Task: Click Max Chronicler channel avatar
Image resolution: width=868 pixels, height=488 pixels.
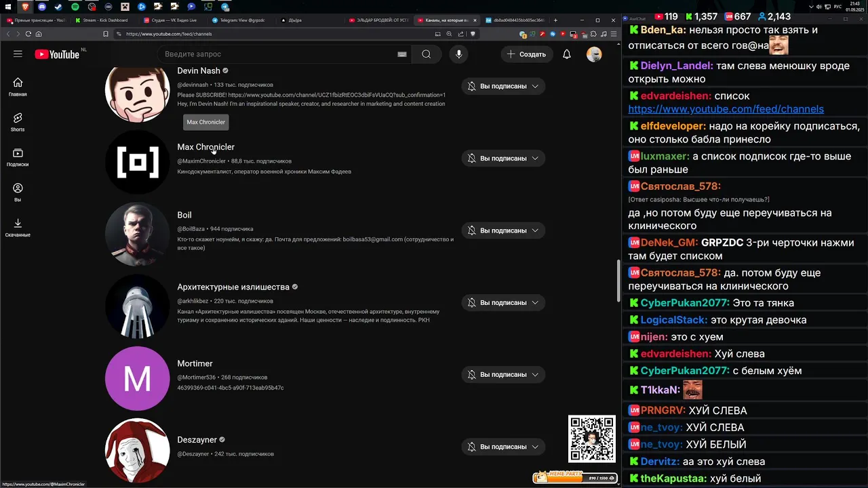Action: pos(137,162)
